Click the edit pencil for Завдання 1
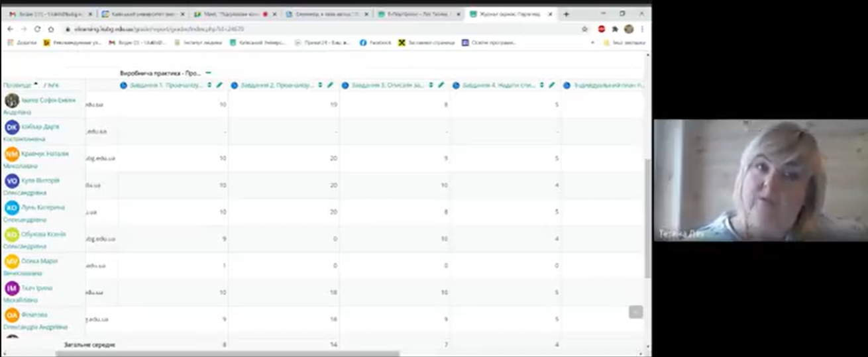The height and width of the screenshot is (357, 868). (219, 85)
